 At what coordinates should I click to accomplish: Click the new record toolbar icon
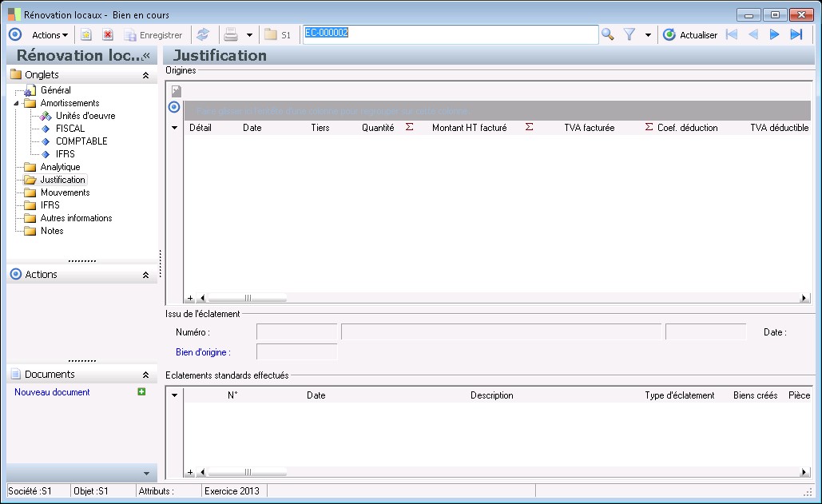coord(86,35)
